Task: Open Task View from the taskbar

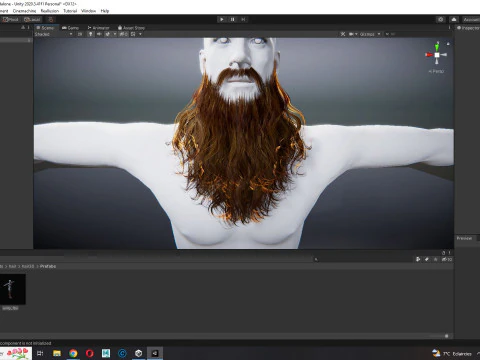Action: point(40,353)
